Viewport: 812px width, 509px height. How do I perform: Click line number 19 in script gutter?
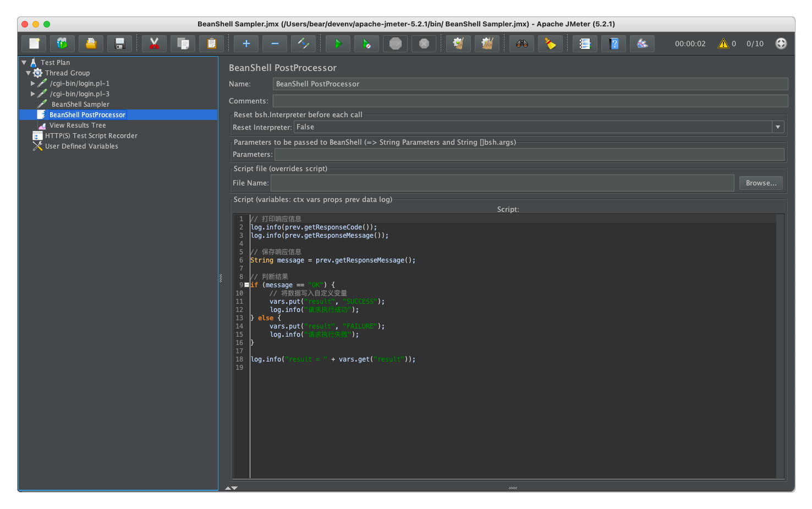(x=239, y=368)
